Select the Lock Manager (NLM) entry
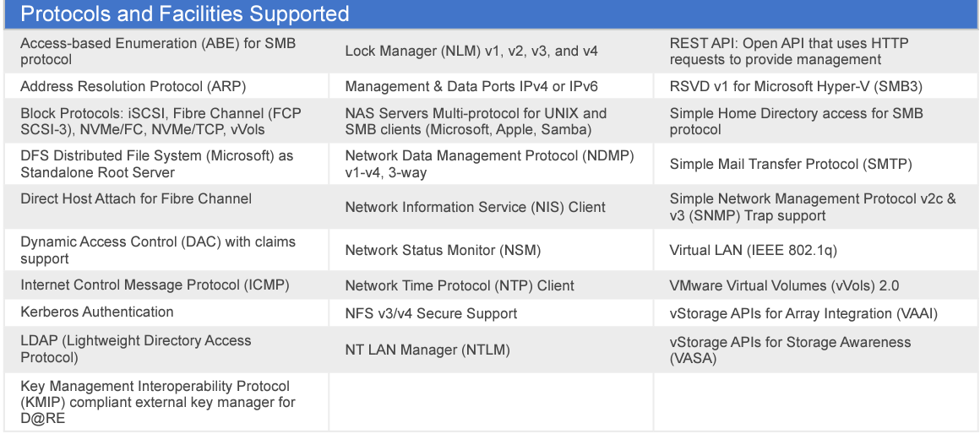980x434 pixels. [x=471, y=52]
